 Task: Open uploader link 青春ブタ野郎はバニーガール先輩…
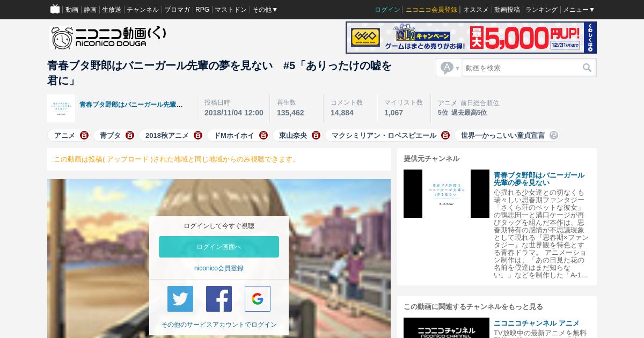tap(131, 105)
